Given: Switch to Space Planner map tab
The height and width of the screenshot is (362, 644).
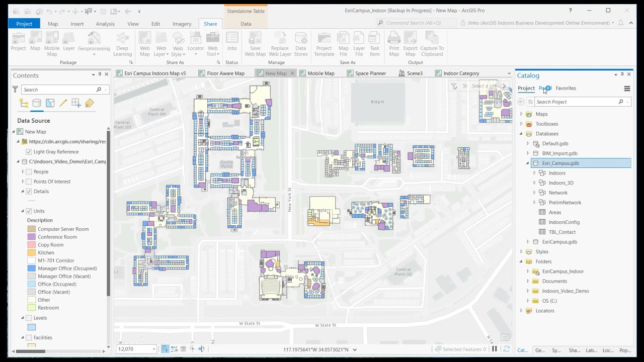Looking at the screenshot, I should pyautogui.click(x=370, y=73).
